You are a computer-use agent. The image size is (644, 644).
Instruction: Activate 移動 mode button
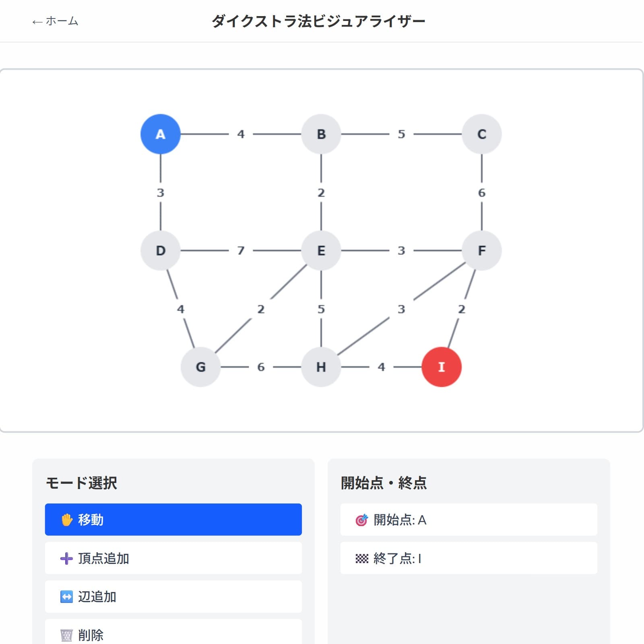(x=173, y=520)
